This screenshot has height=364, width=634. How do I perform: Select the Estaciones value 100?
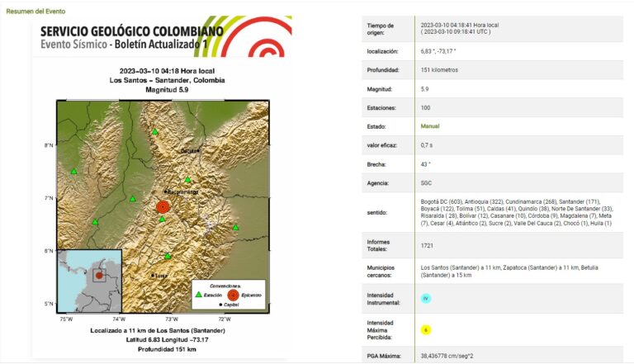pos(425,108)
